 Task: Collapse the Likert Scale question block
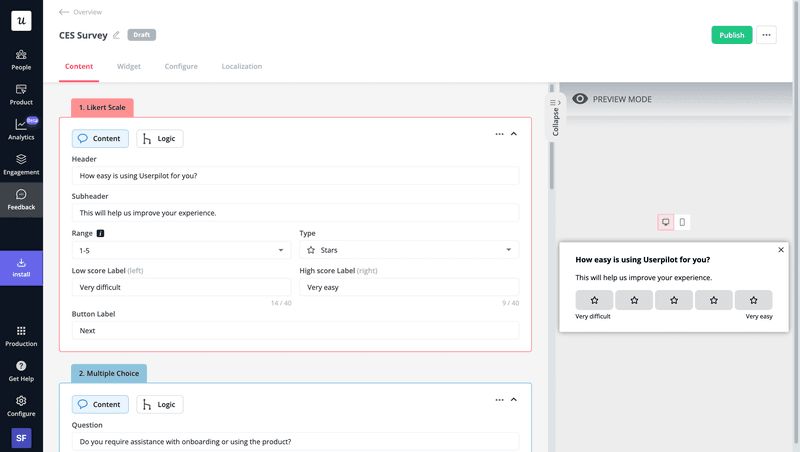tap(514, 134)
